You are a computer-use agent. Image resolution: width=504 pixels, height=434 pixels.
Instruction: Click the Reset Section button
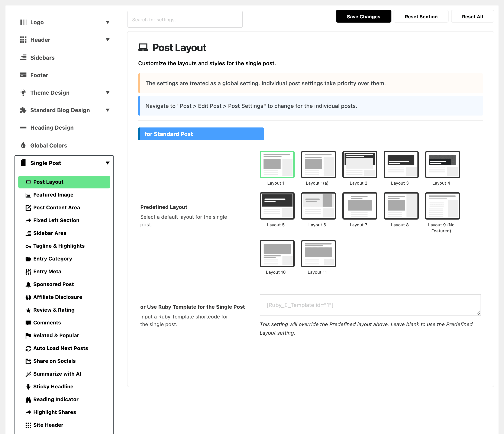pyautogui.click(x=421, y=17)
